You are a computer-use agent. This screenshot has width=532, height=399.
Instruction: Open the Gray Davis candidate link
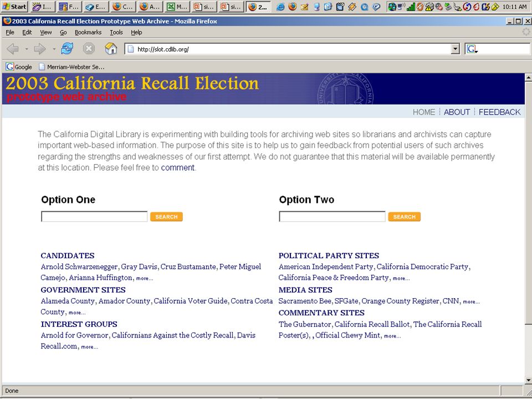pyautogui.click(x=139, y=267)
